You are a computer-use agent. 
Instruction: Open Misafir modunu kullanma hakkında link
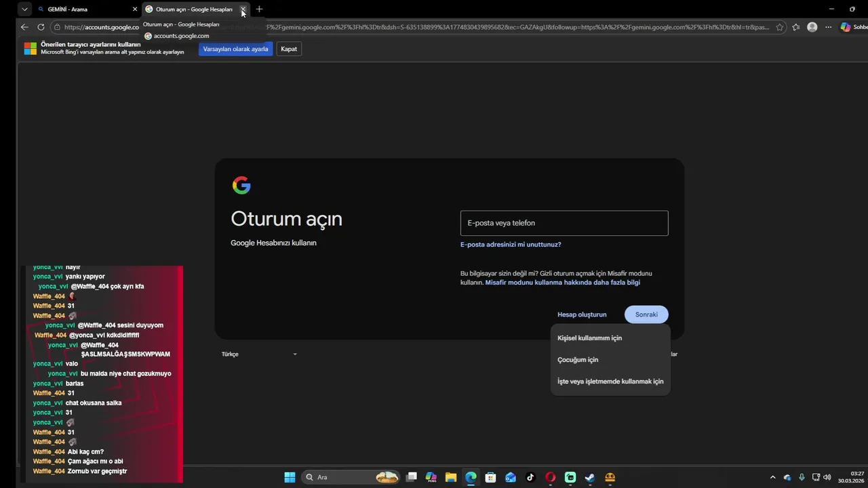click(563, 283)
